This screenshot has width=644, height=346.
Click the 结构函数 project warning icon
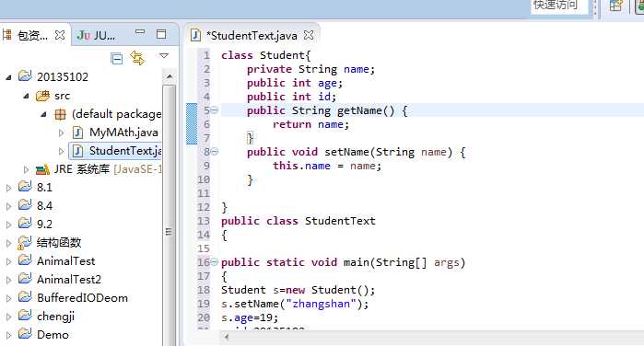click(24, 243)
